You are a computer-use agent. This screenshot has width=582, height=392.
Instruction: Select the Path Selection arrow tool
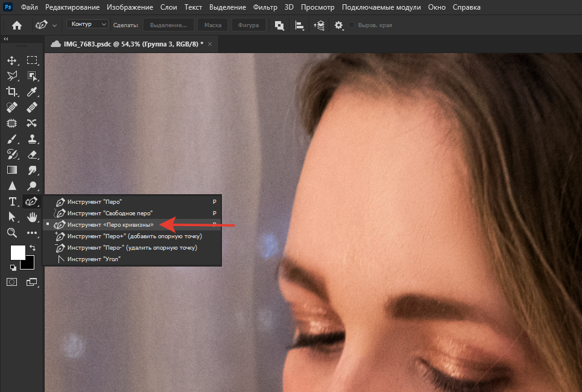(x=12, y=217)
